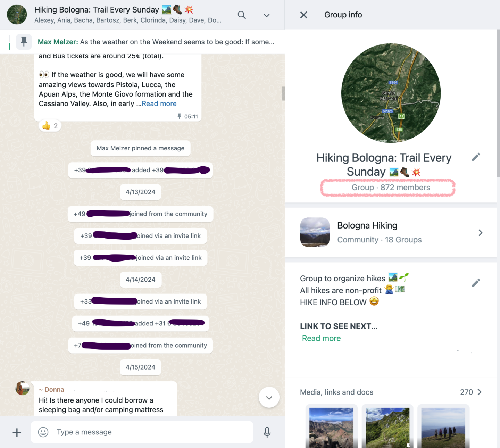Open the chat menu chevron in header

pos(267,15)
